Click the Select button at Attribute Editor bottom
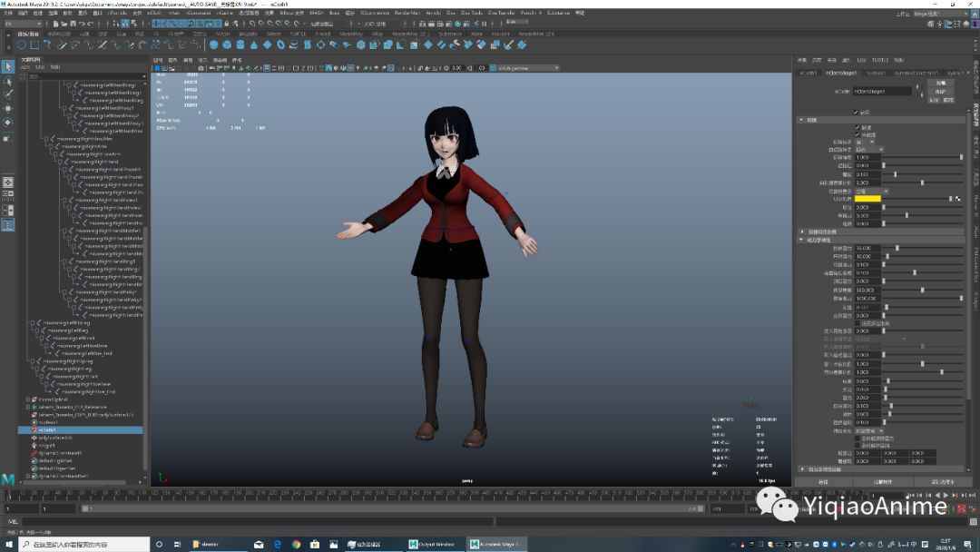This screenshot has width=980, height=552. click(823, 482)
